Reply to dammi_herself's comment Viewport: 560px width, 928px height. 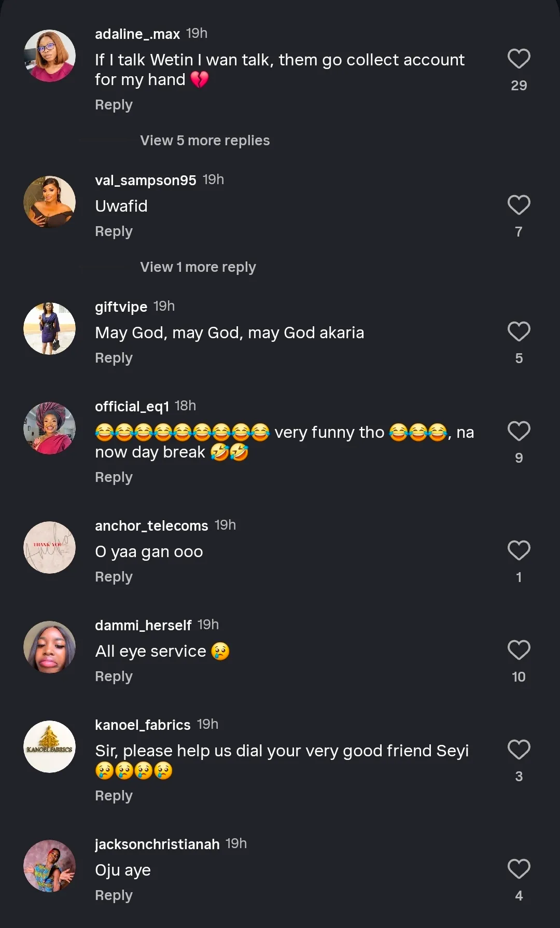tap(114, 676)
